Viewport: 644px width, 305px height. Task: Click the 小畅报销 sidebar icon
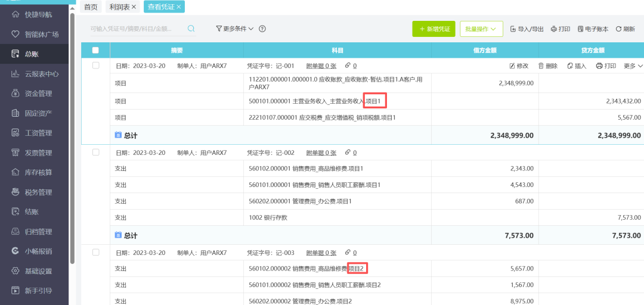click(16, 251)
